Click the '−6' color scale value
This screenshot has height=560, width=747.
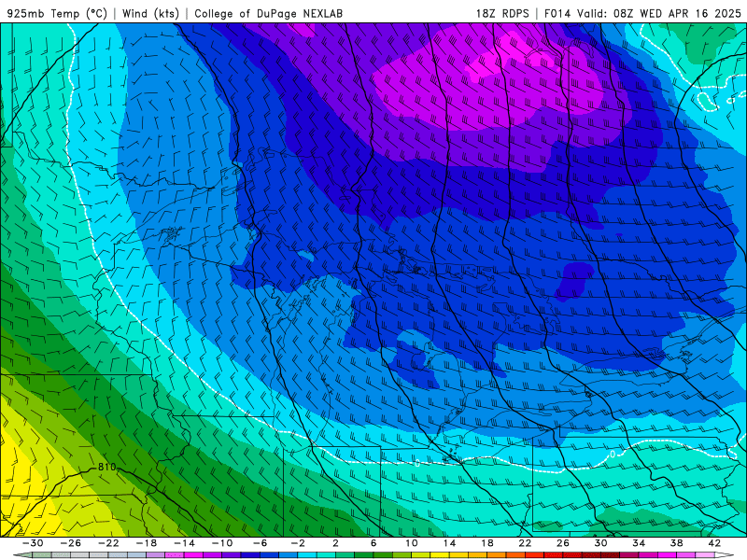pos(261,543)
